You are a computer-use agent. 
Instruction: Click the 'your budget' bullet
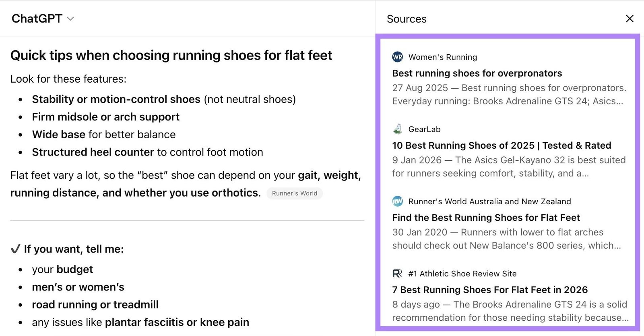point(62,269)
